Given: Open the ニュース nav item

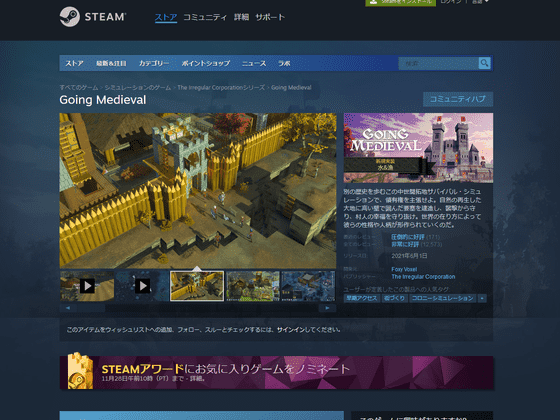Looking at the screenshot, I should pyautogui.click(x=254, y=63).
